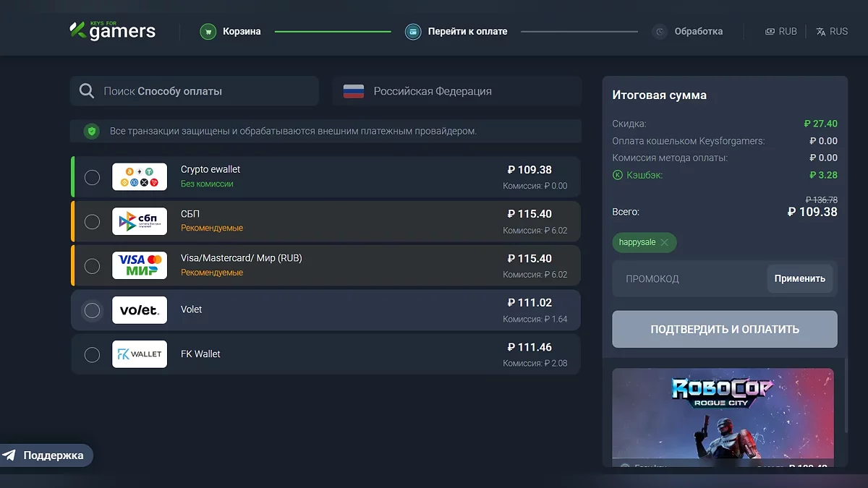Click the Crypto ewallet price ₽ 109.38
Image resolution: width=868 pixels, height=488 pixels.
(x=529, y=170)
